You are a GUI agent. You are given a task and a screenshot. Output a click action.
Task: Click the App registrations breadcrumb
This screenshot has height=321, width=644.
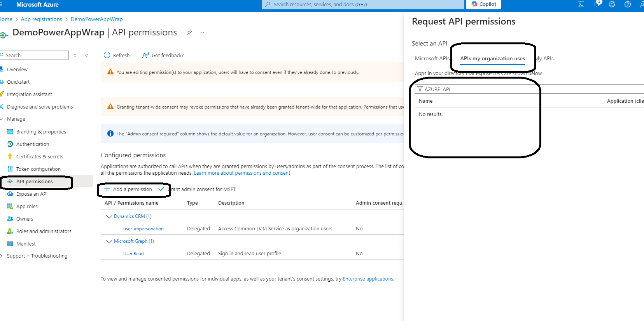click(x=41, y=19)
